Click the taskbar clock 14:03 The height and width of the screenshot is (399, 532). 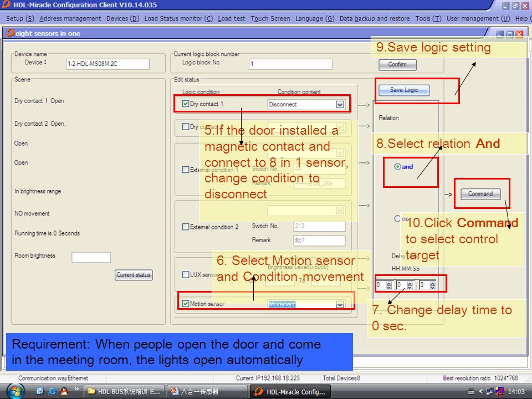coord(516,392)
